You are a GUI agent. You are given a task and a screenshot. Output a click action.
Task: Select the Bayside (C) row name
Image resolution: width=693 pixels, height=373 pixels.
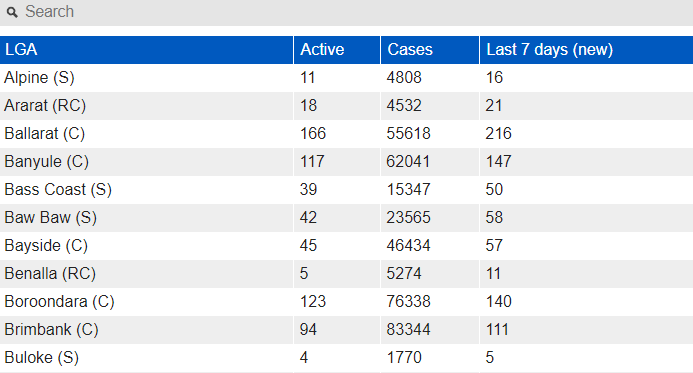[46, 246]
